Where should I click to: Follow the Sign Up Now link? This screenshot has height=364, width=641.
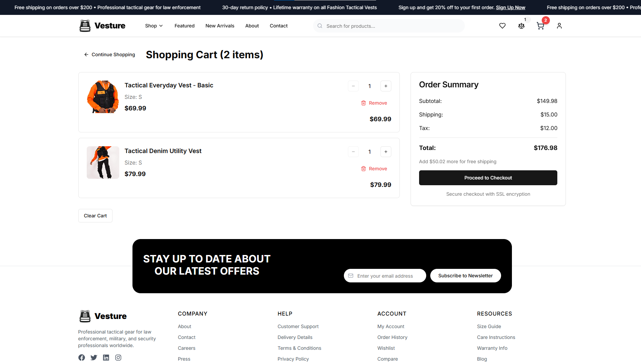(x=510, y=7)
